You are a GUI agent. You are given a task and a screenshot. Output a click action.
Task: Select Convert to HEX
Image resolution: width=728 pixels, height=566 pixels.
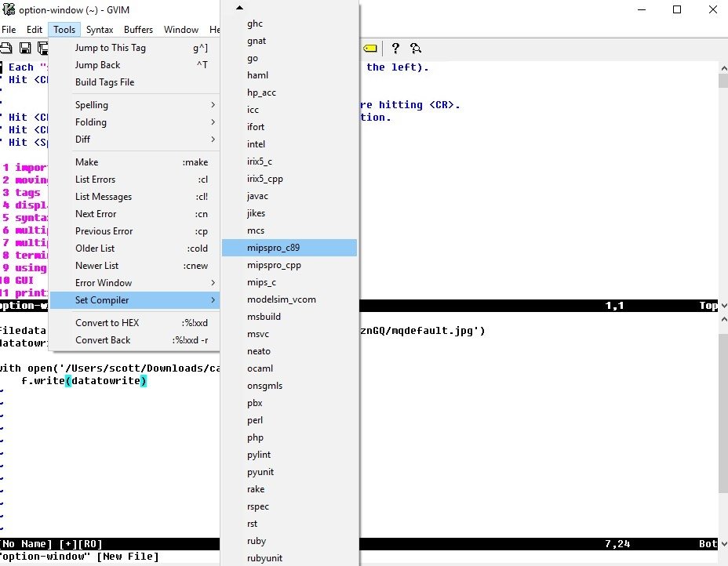135,323
